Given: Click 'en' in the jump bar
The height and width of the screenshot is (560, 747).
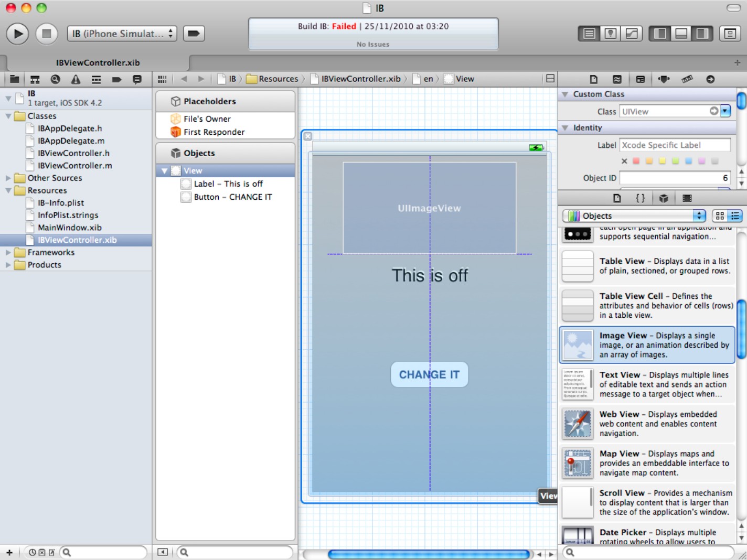Looking at the screenshot, I should (x=423, y=79).
